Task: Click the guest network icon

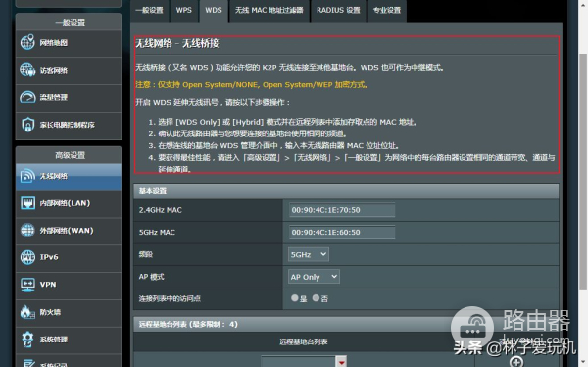Action: tap(27, 70)
